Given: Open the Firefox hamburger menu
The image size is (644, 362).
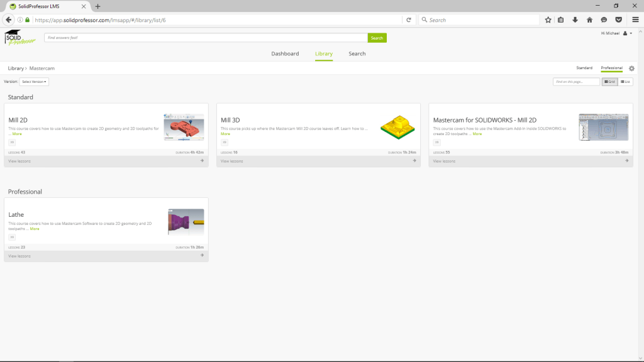Looking at the screenshot, I should 635,20.
